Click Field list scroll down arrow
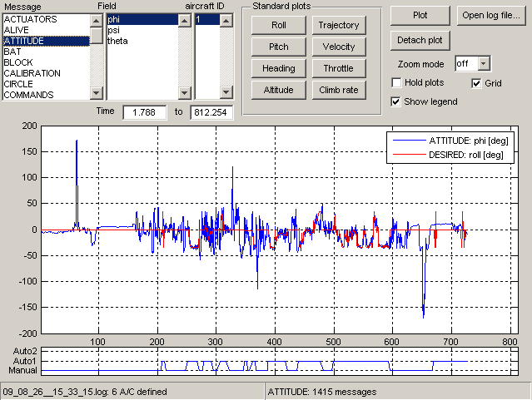 (x=185, y=92)
